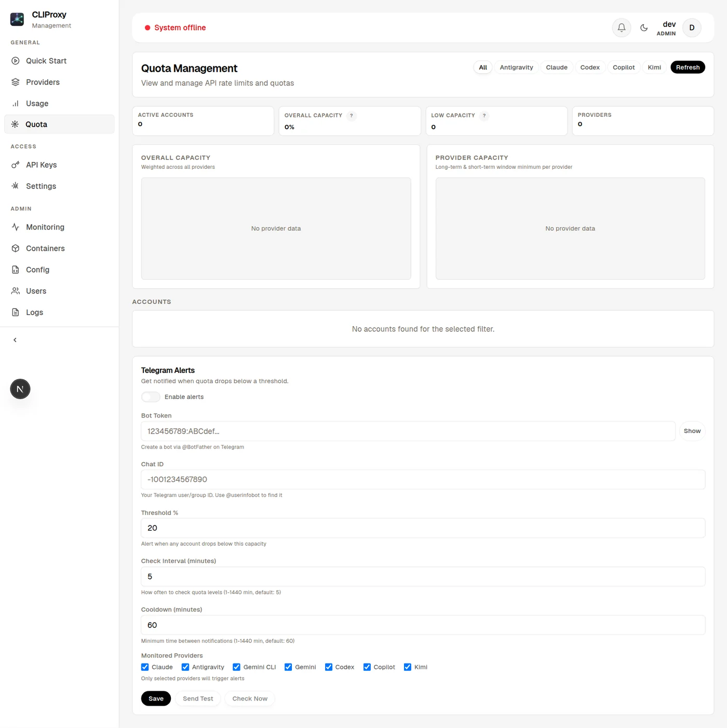
Task: Focus the Check Interval field
Action: point(423,576)
